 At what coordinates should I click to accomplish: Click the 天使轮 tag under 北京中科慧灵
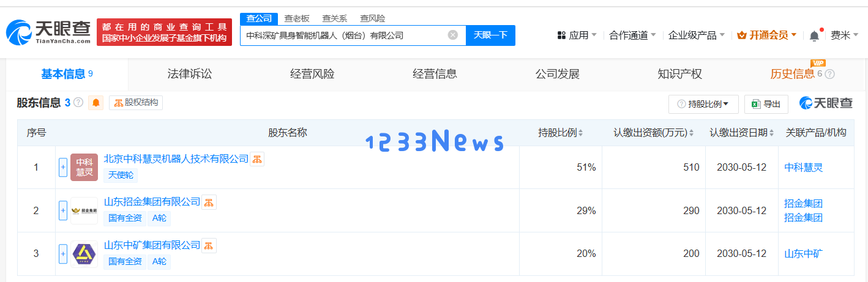(x=121, y=175)
